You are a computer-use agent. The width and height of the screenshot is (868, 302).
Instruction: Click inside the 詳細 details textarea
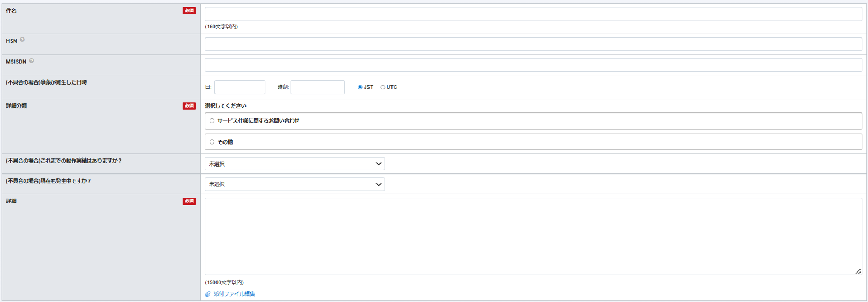(533, 236)
